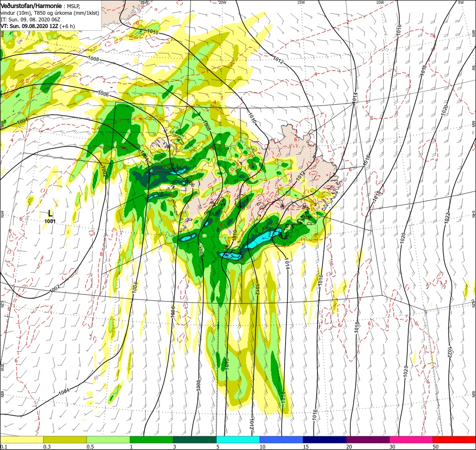Click the light green 0.5–1 legend swatch

[109, 440]
